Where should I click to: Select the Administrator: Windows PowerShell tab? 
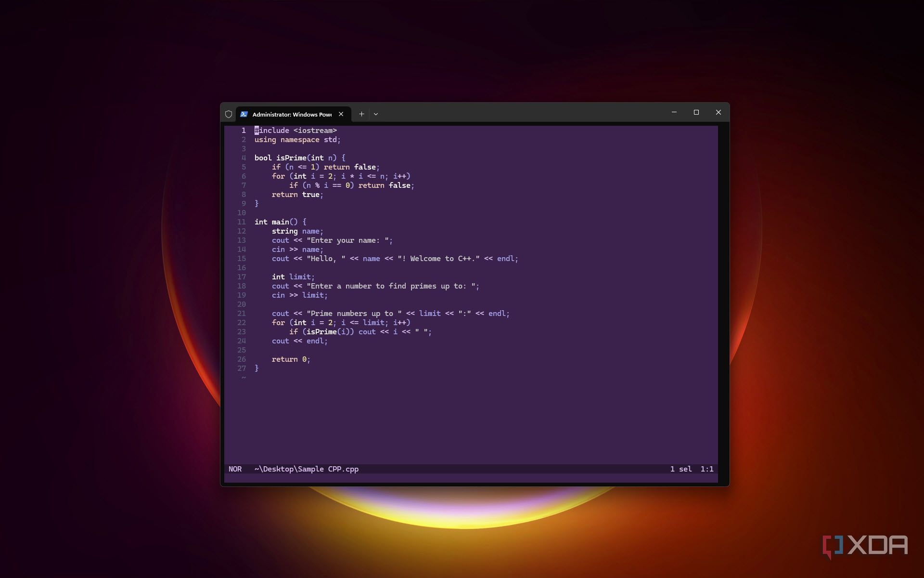[x=293, y=114]
